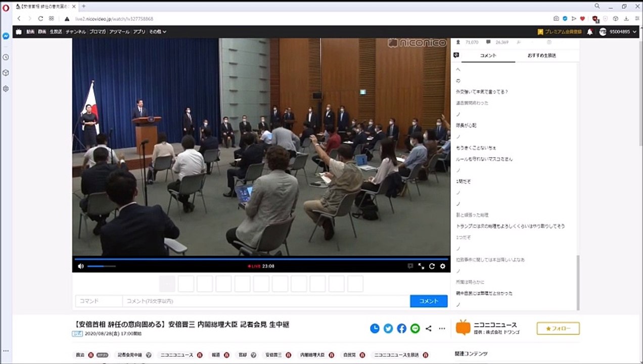Viewport: 643px width, 364px height.
Task: Click the video seek progress bar
Action: pos(261,258)
